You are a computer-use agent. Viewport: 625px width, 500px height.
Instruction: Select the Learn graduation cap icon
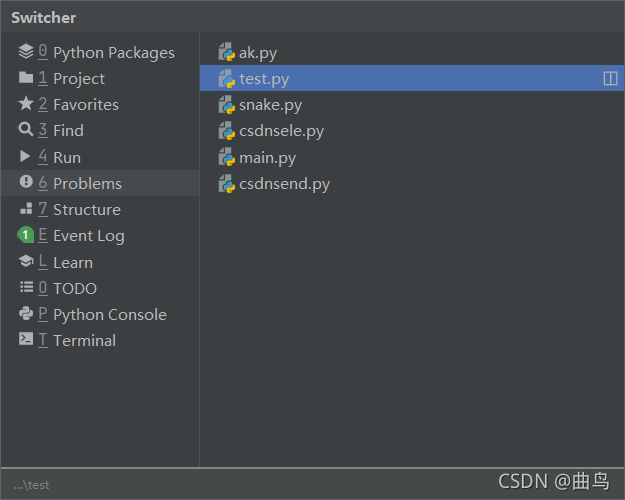click(x=26, y=261)
